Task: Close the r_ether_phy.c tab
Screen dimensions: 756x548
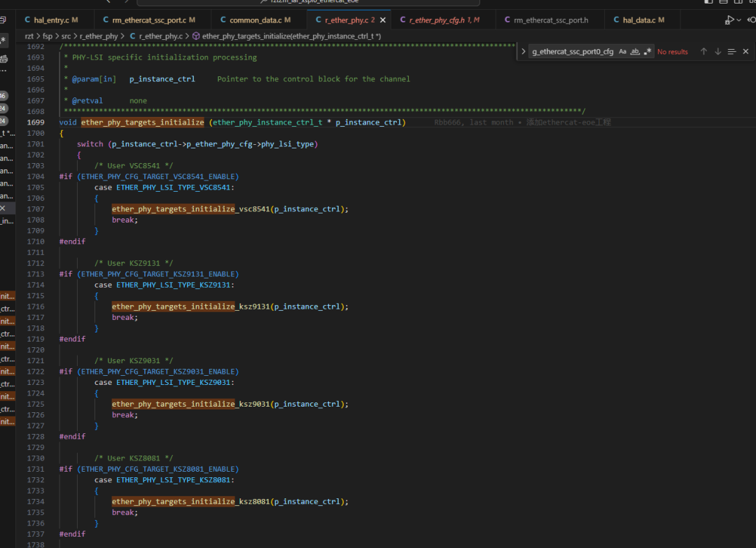Action: point(382,20)
